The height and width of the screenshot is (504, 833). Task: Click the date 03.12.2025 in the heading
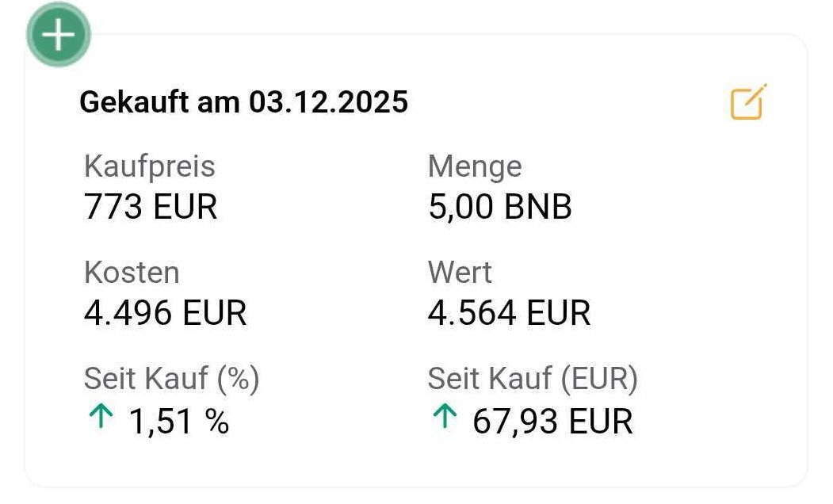pos(328,102)
